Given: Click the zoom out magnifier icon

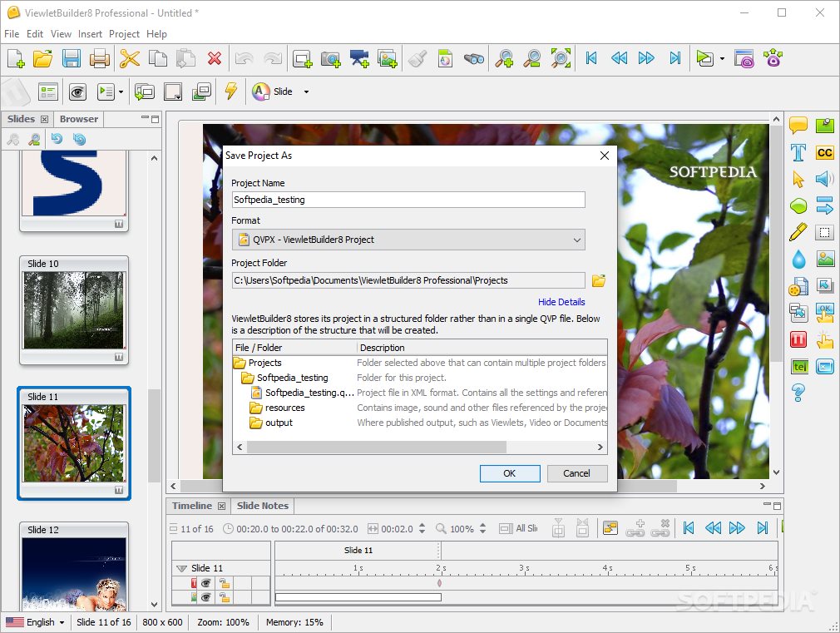Looking at the screenshot, I should point(532,58).
